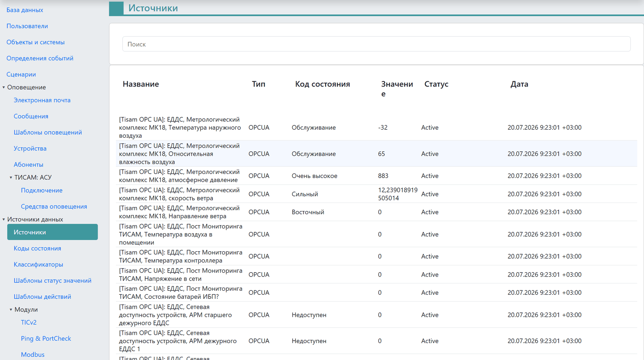Click the value 883 cell

383,176
